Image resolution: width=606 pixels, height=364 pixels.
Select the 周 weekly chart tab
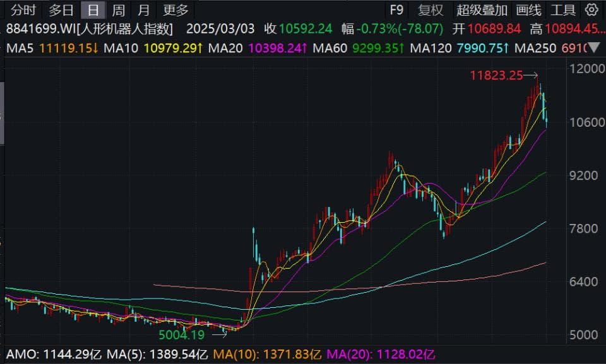(118, 10)
